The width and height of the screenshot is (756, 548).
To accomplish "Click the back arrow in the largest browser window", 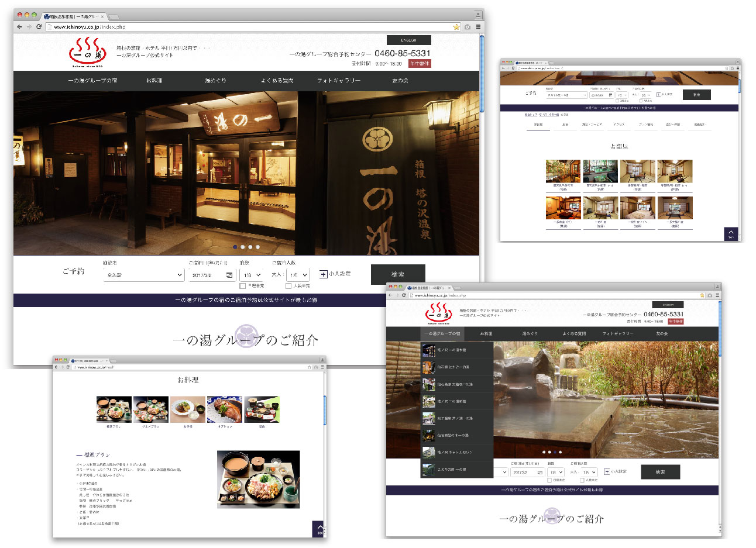I will coord(19,27).
